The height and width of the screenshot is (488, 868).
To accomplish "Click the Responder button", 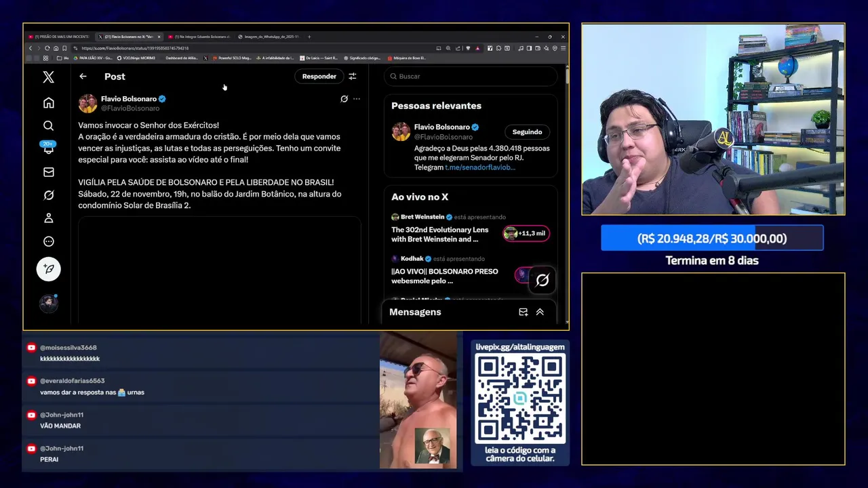I will [x=319, y=77].
